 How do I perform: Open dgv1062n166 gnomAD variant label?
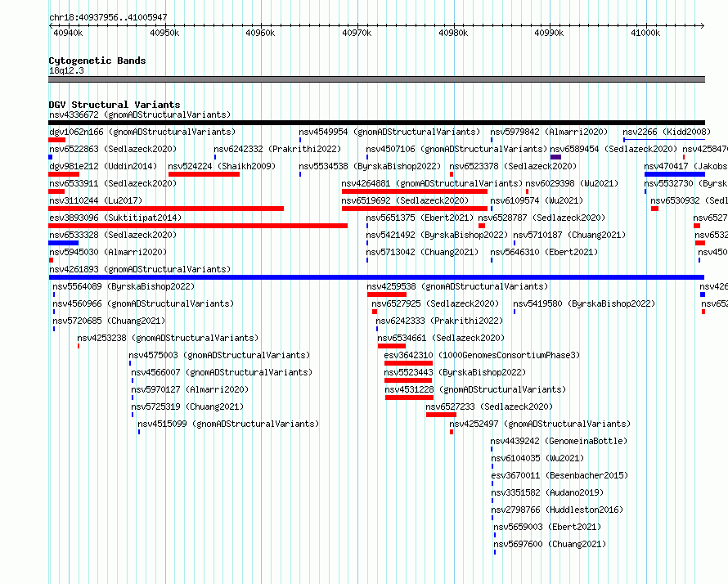142,132
